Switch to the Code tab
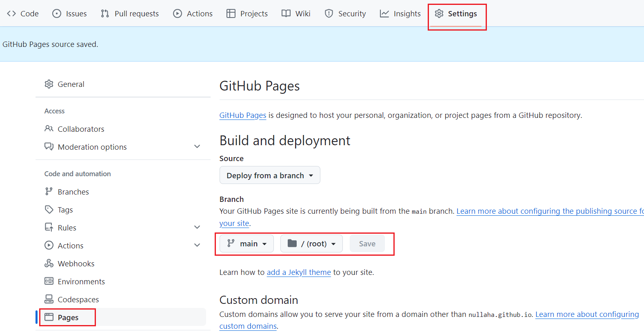This screenshot has width=644, height=332. click(23, 13)
